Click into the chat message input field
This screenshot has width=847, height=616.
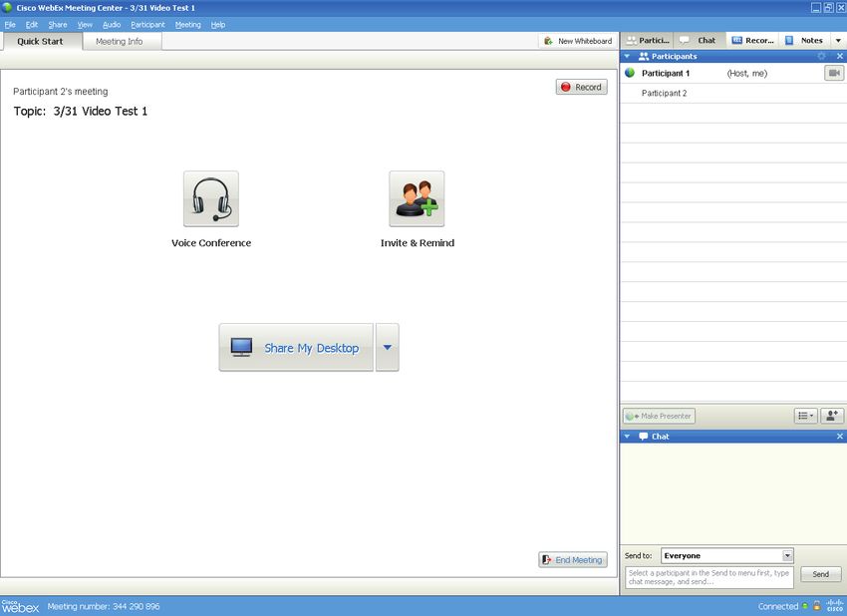pos(709,578)
